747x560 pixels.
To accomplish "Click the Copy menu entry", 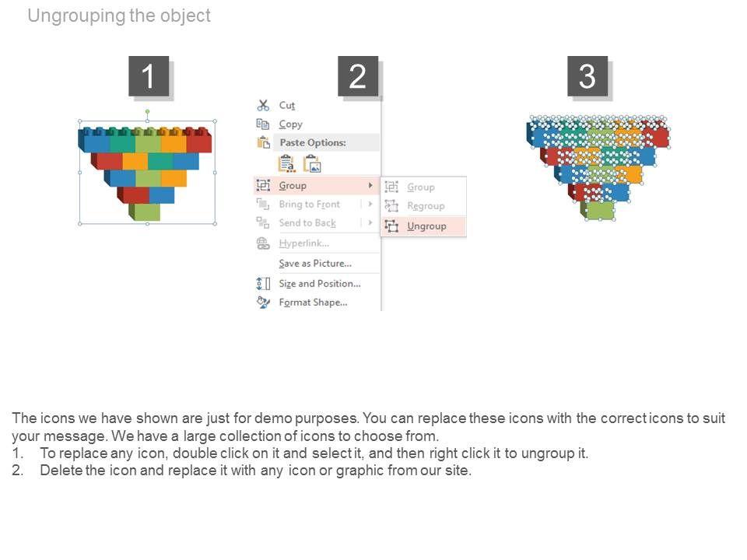I will coord(291,124).
